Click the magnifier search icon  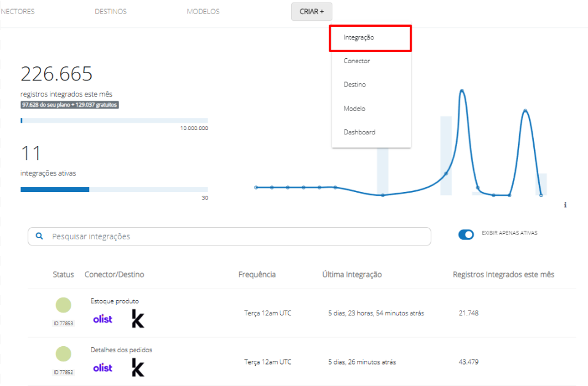pyautogui.click(x=40, y=236)
